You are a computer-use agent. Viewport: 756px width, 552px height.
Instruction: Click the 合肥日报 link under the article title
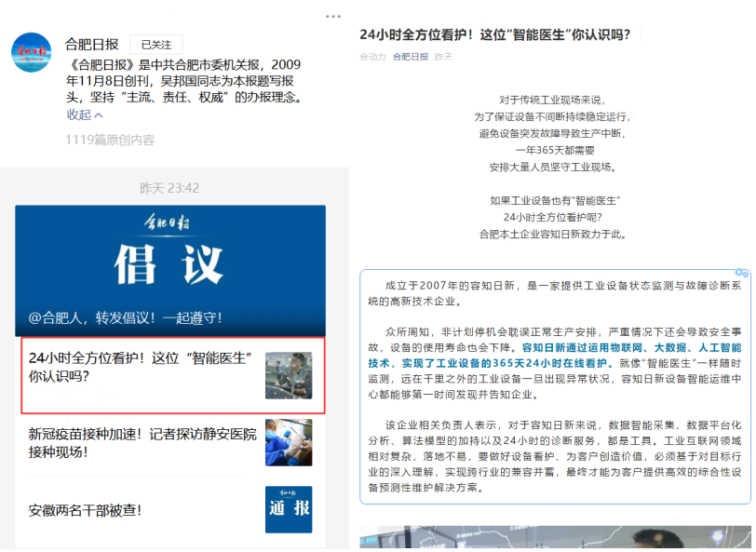[411, 57]
